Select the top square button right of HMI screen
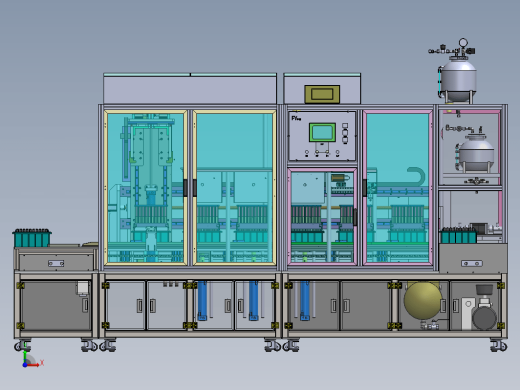This screenshot has width=520, height=390. 345,125
